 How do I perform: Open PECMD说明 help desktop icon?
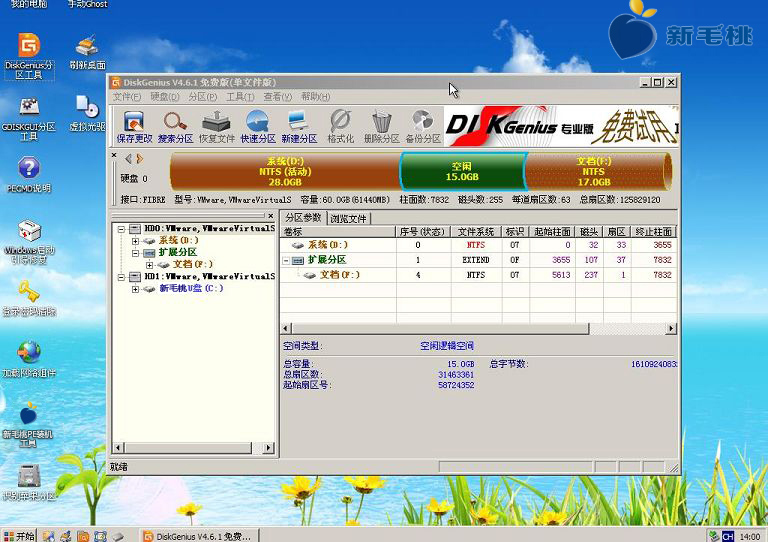coord(29,175)
